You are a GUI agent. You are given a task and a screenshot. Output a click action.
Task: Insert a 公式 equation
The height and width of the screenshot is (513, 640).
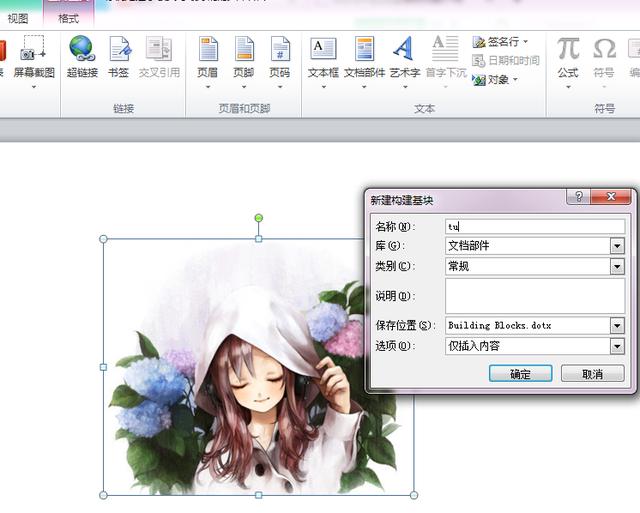pos(568,61)
